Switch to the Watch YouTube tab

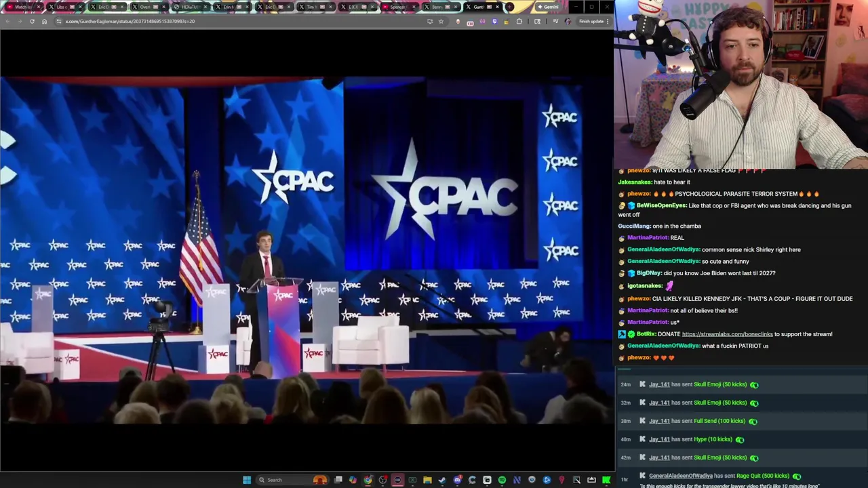point(23,7)
